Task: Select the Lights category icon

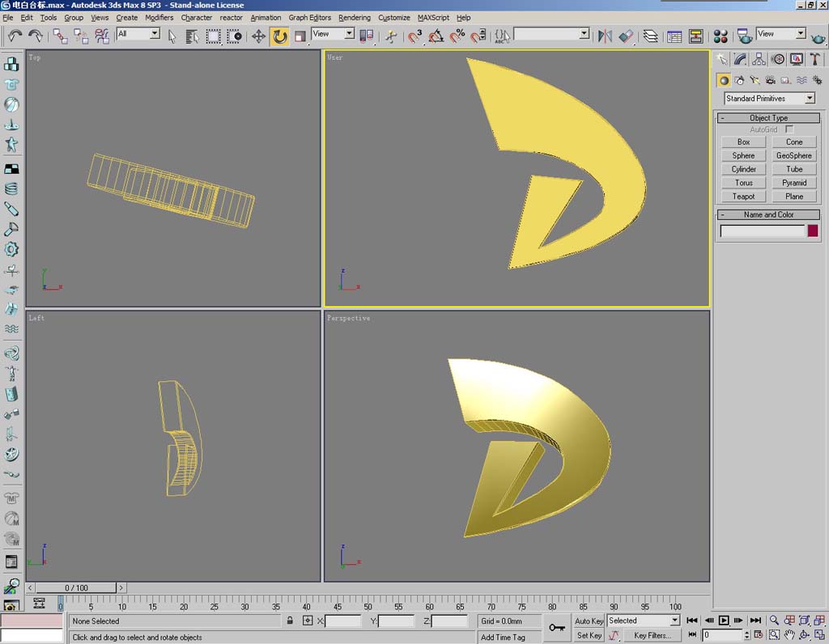Action: click(755, 80)
